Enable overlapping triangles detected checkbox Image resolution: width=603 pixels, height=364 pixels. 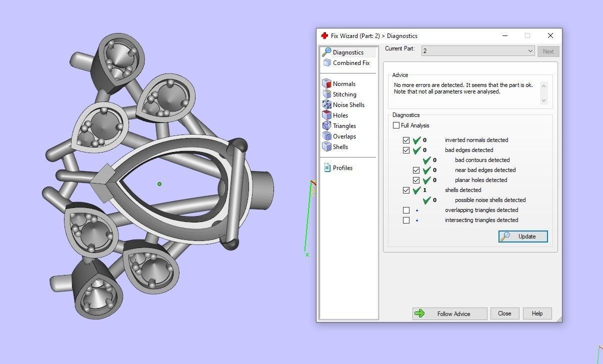click(x=406, y=210)
